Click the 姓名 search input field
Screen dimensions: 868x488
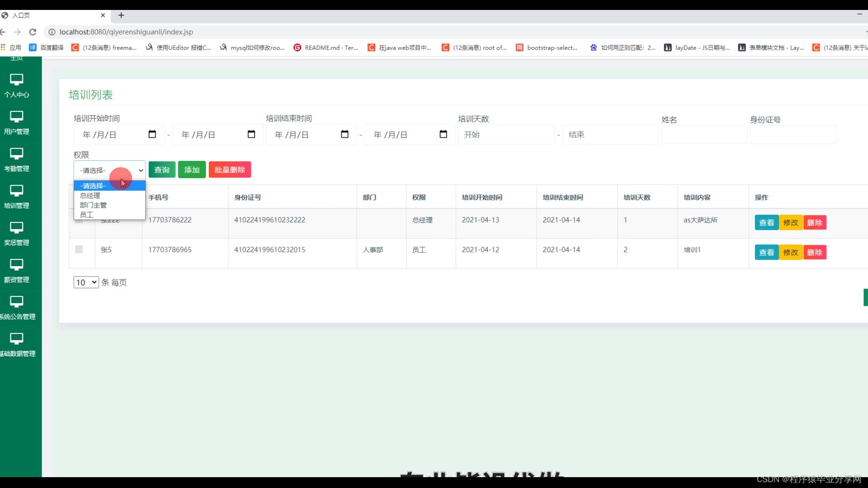704,135
